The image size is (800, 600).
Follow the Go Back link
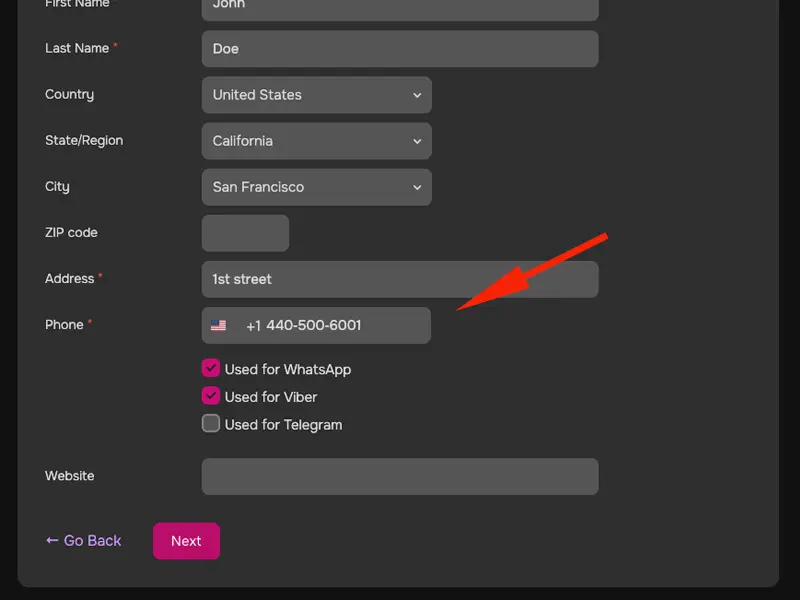click(92, 540)
